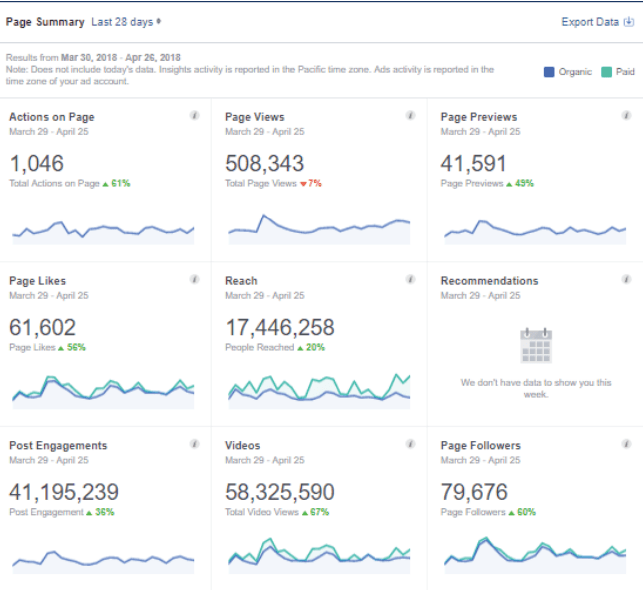Click the Export Data button
This screenshot has height=590, width=643.
point(596,22)
